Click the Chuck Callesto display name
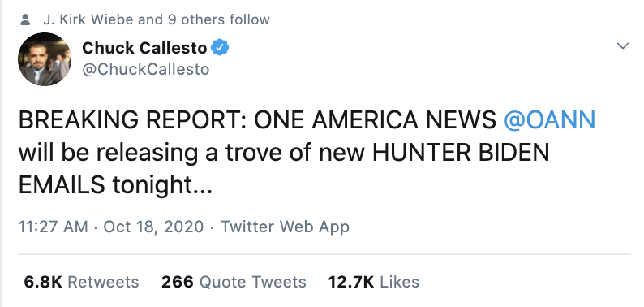The width and height of the screenshot is (644, 307). pyautogui.click(x=144, y=48)
